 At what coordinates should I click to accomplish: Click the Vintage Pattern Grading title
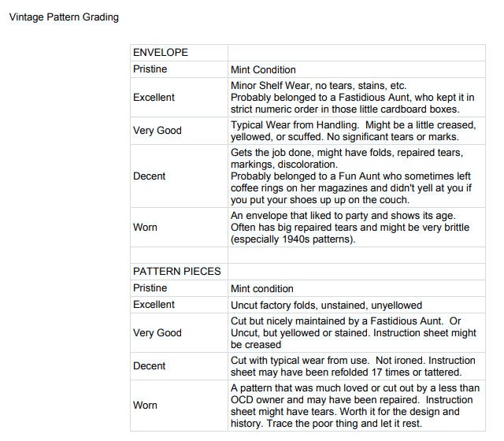tap(64, 17)
